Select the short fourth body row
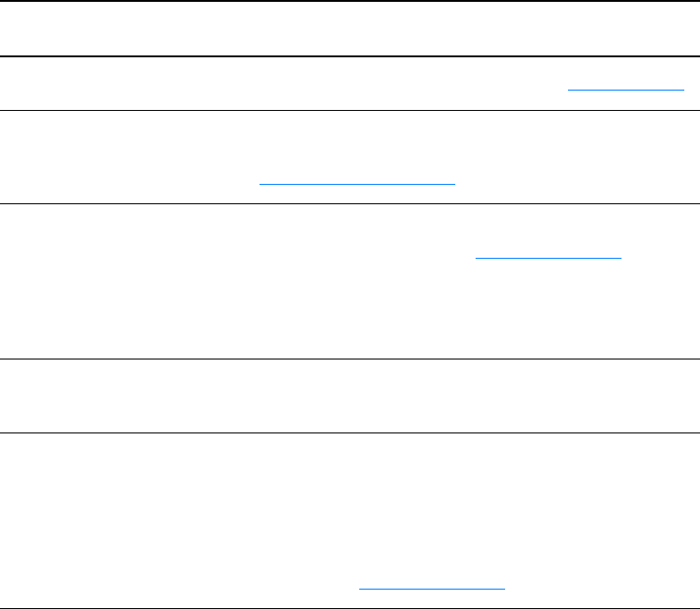The image size is (700, 609). [349, 396]
